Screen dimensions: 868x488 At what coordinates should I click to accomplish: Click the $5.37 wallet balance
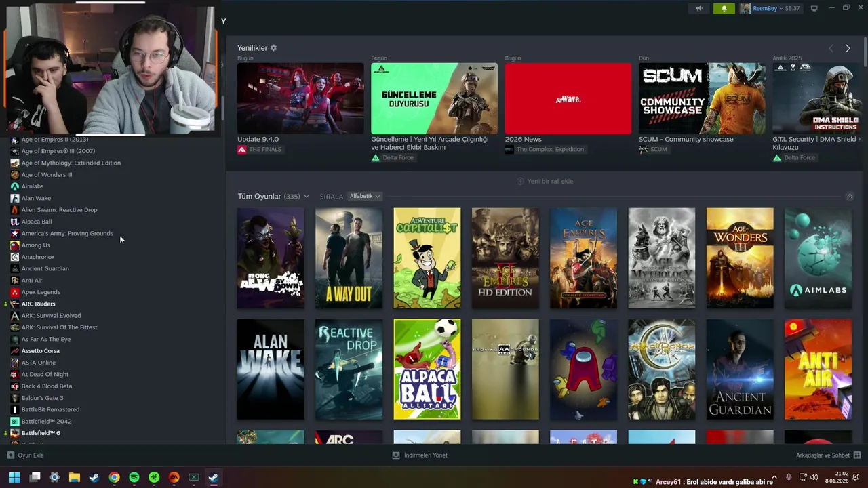(x=792, y=9)
